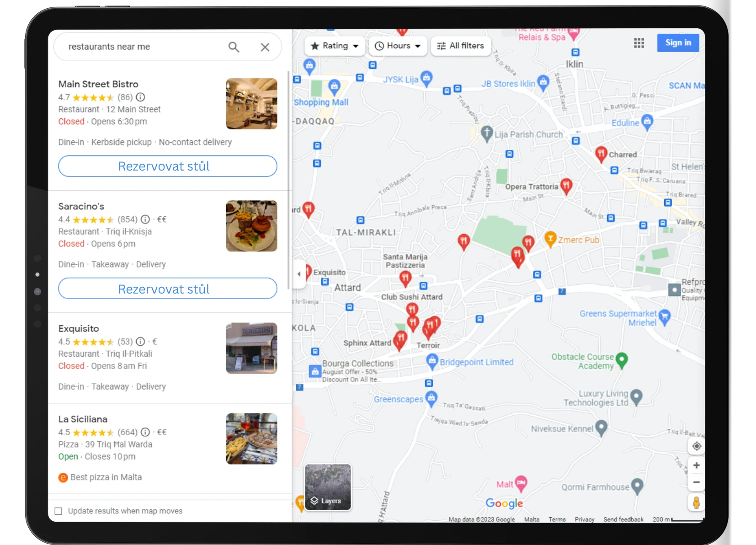Open Saracino's listing title

click(x=81, y=206)
